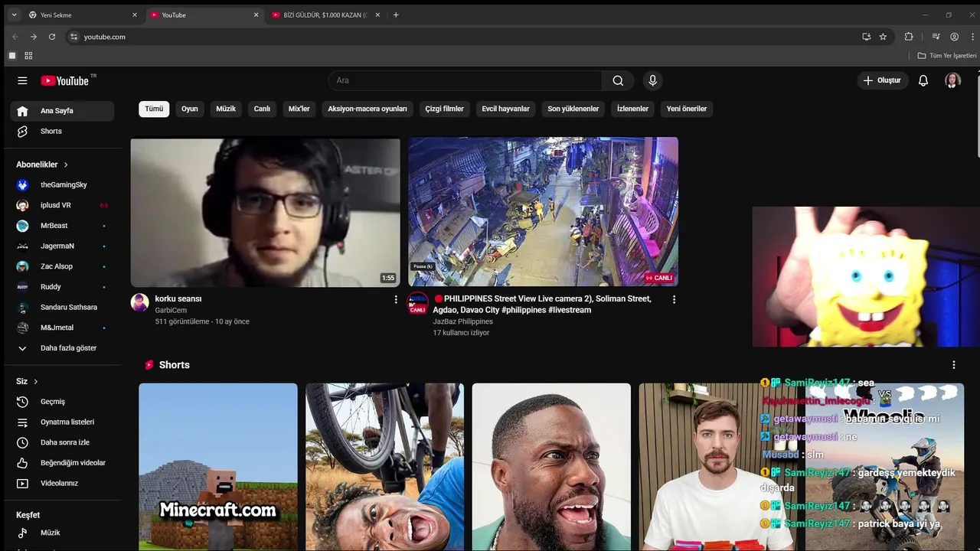Open the media controls icon in Chrome
Screen dimensions: 980x551
click(x=936, y=37)
